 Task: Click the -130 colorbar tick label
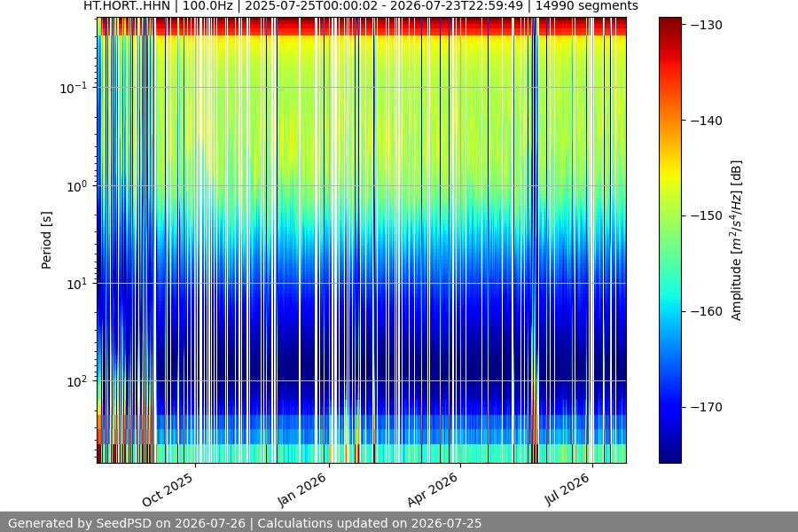pyautogui.click(x=707, y=25)
